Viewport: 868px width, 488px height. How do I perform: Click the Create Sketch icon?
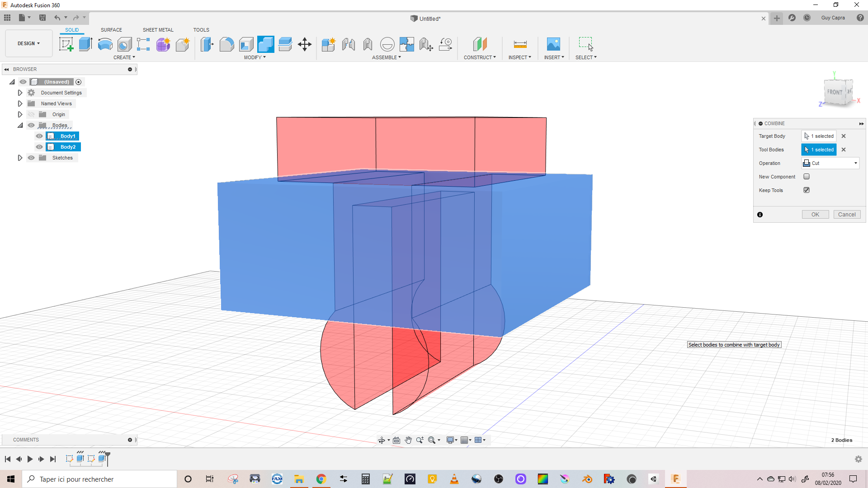[66, 44]
